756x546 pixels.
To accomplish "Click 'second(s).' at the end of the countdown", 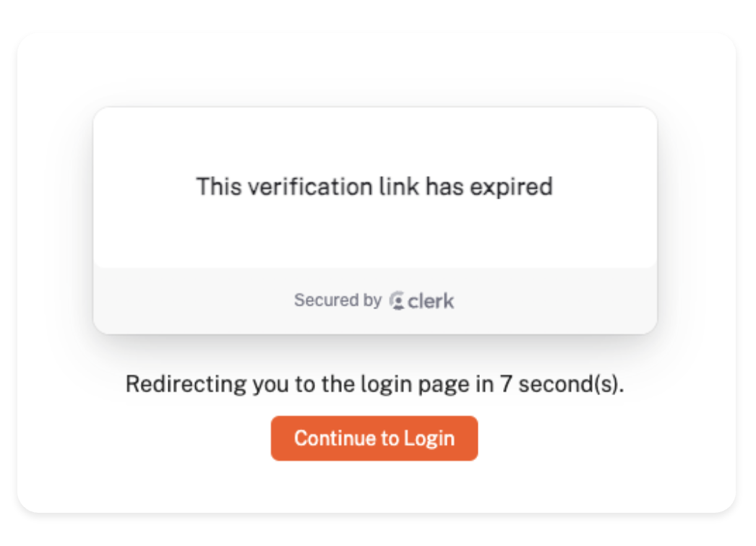I will 572,383.
